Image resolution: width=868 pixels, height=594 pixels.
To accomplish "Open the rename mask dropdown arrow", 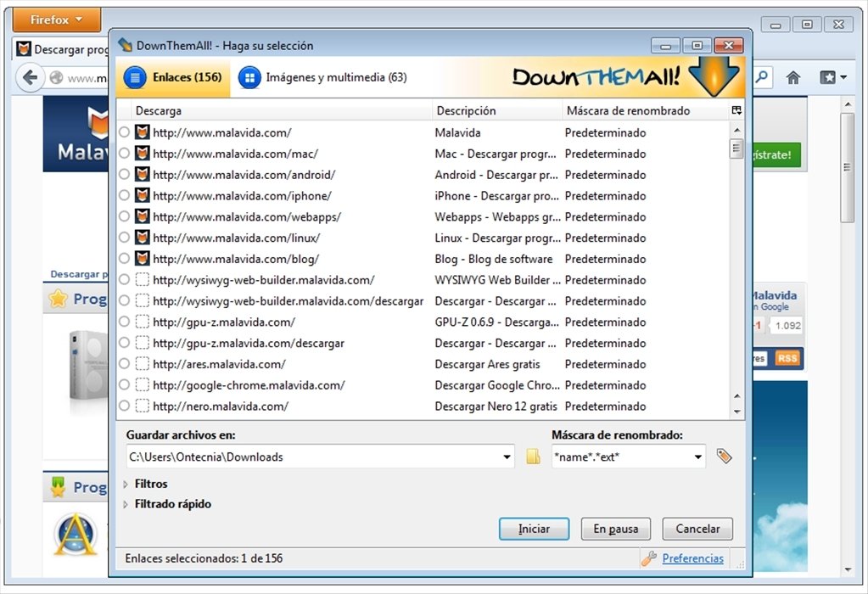I will tap(697, 457).
